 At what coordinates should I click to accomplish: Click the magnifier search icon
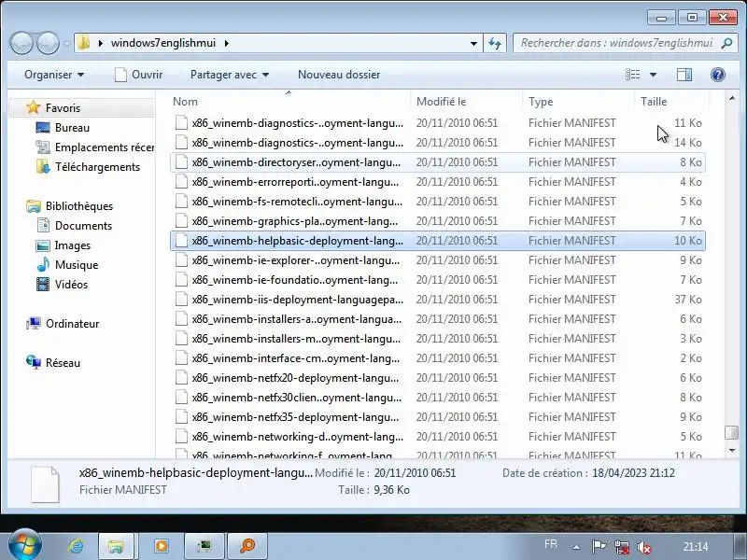pos(726,43)
